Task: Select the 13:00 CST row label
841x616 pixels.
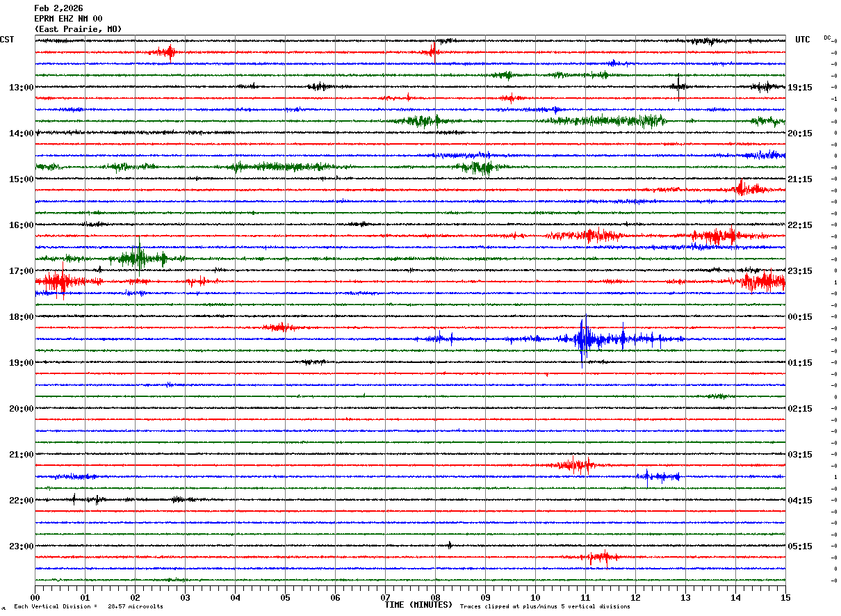Action: (22, 88)
